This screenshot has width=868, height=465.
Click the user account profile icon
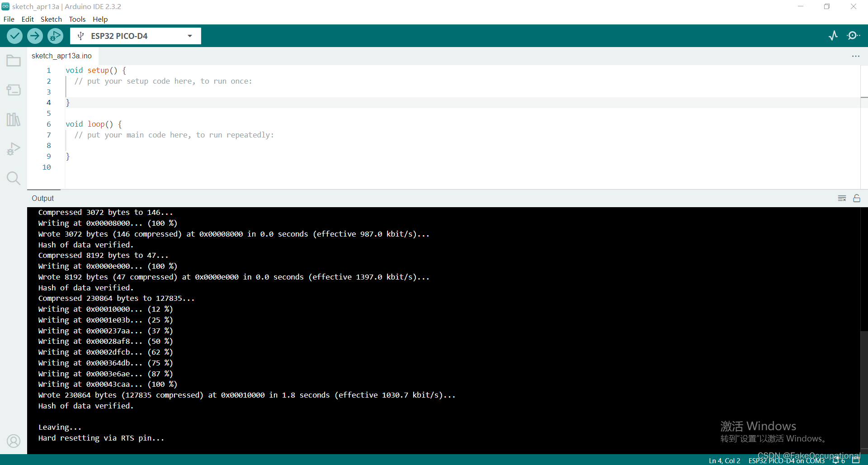tap(14, 441)
